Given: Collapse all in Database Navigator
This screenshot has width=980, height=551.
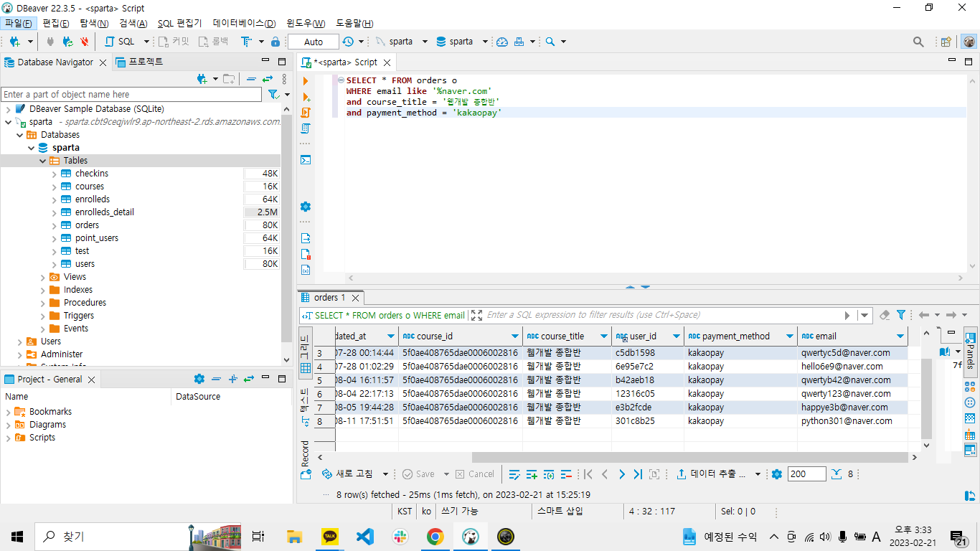Looking at the screenshot, I should point(251,79).
